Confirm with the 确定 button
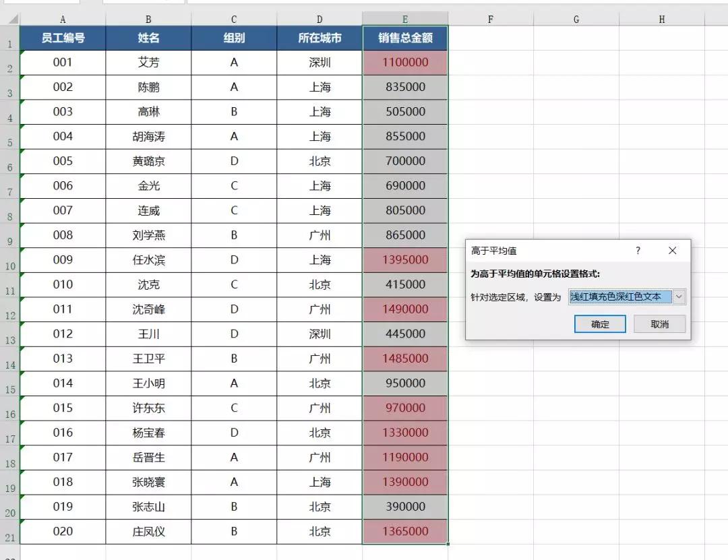Viewport: 728px width, 560px height. (x=600, y=324)
